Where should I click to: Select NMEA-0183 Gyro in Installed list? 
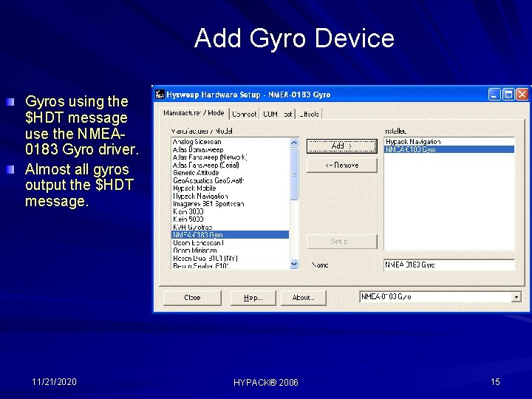point(449,149)
